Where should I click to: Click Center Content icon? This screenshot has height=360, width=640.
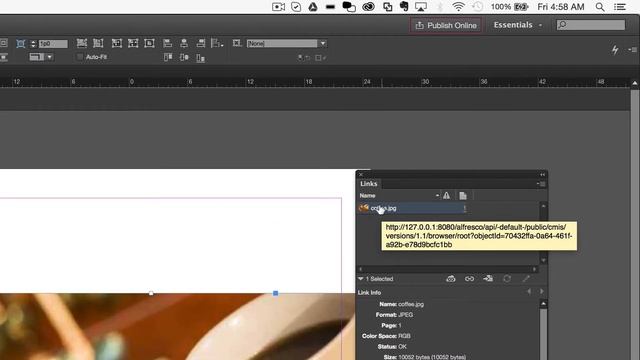click(x=149, y=43)
